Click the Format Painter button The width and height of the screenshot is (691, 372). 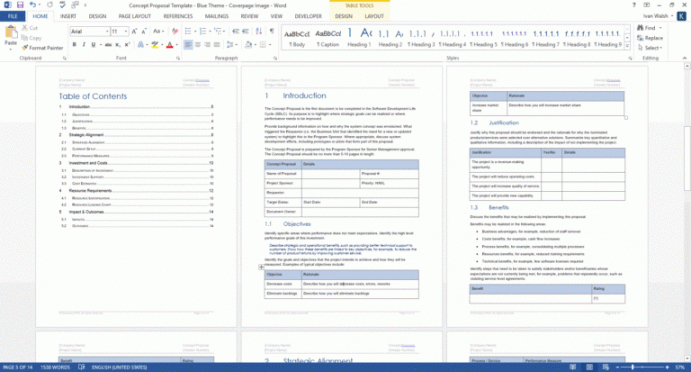pos(42,48)
